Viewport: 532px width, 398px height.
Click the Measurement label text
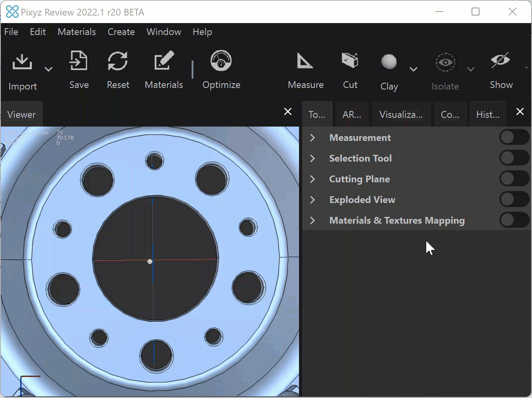[360, 138]
